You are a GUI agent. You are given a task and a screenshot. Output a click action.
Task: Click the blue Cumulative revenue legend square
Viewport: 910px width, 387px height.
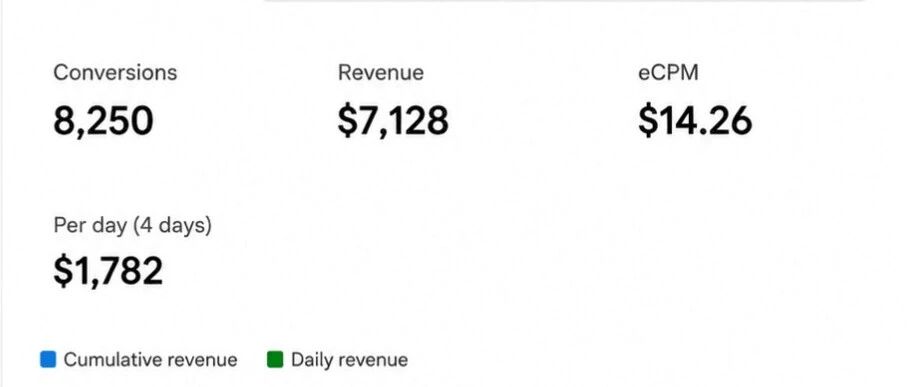coord(48,359)
